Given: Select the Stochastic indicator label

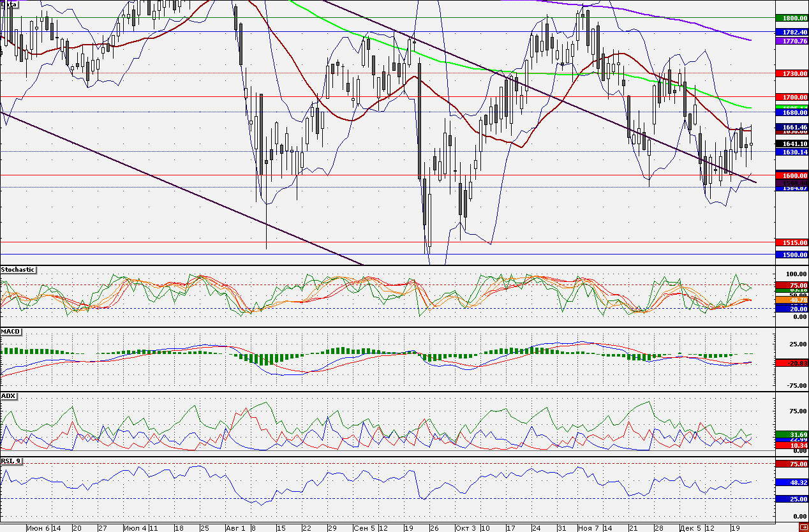Looking at the screenshot, I should pos(18,270).
